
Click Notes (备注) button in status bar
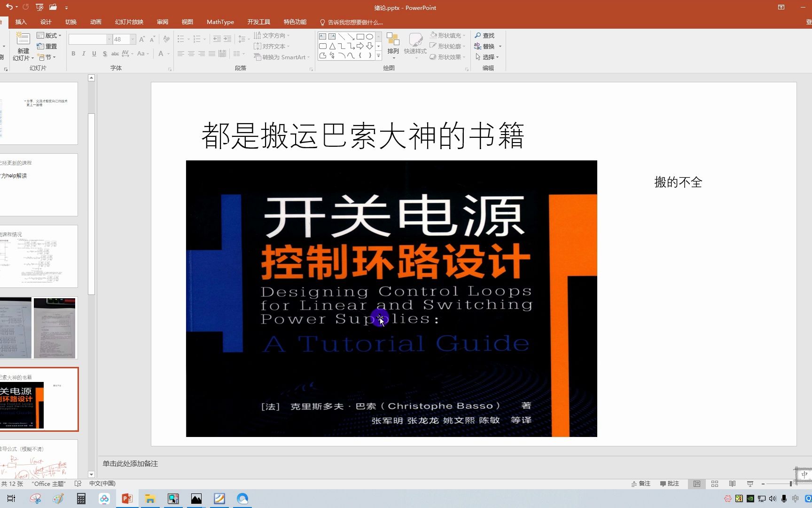pos(641,484)
